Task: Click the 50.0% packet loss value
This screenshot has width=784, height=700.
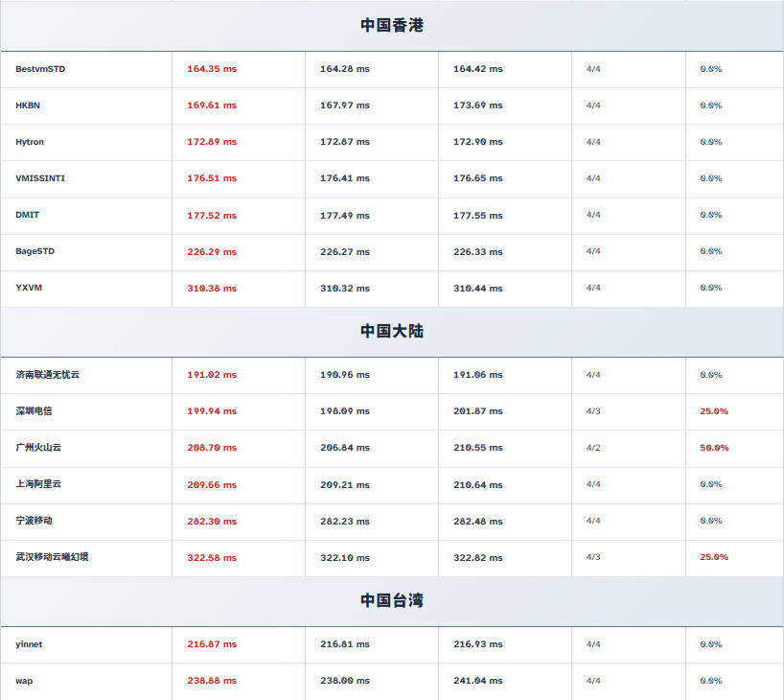Action: (714, 448)
